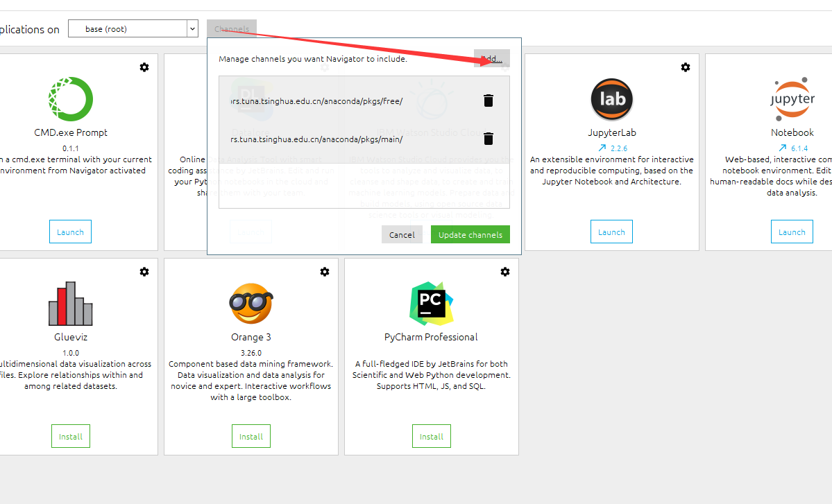Click the Notebook 6.1.4 update arrow
Image resolution: width=832 pixels, height=504 pixels.
(x=783, y=148)
